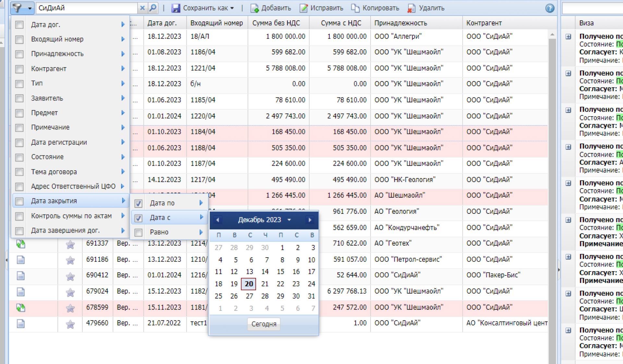The image size is (623, 364).
Task: Open Дата регистрации filter menu item
Action: [x=70, y=142]
